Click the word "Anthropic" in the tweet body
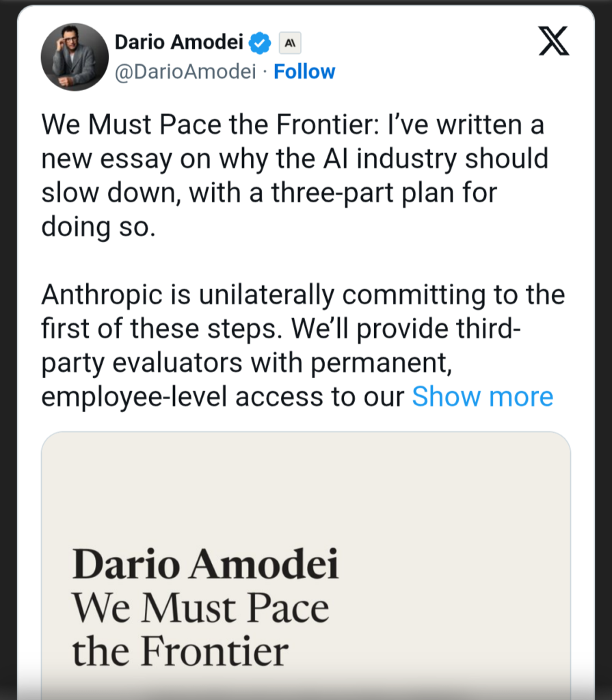612x700 pixels. pos(101,295)
